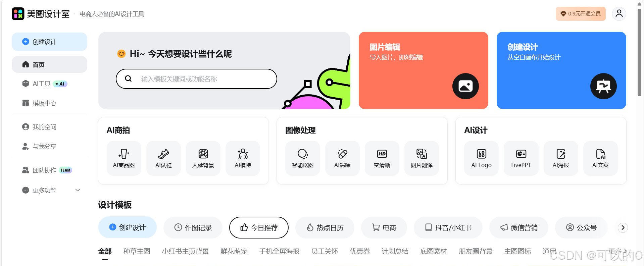Open the 图片翻译 translate tool
The image size is (644, 266).
[x=422, y=158]
